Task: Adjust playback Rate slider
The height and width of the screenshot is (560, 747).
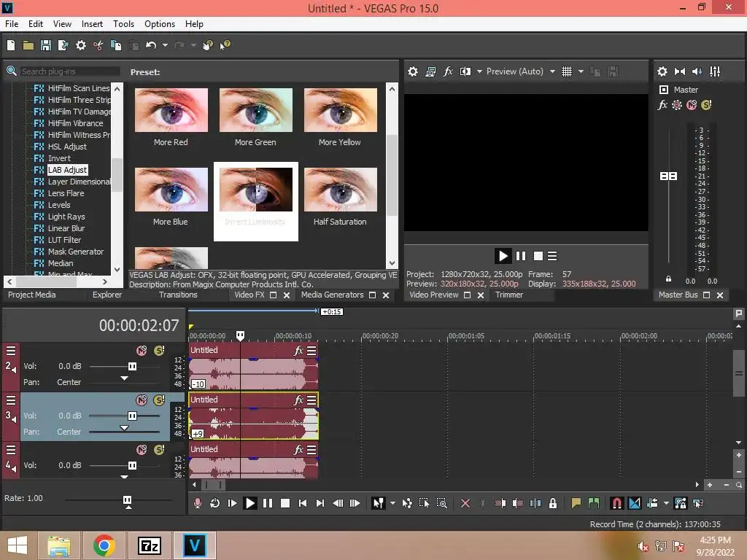Action: point(127,500)
